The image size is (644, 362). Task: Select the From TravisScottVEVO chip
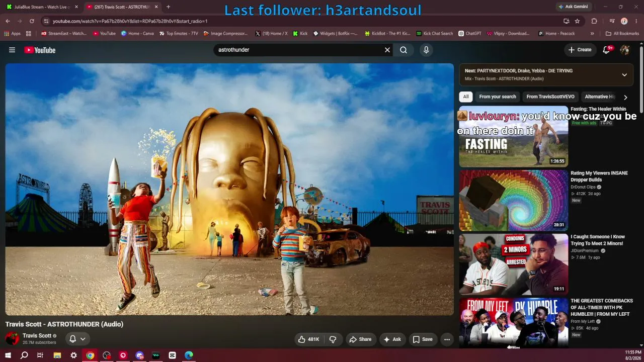(550, 97)
